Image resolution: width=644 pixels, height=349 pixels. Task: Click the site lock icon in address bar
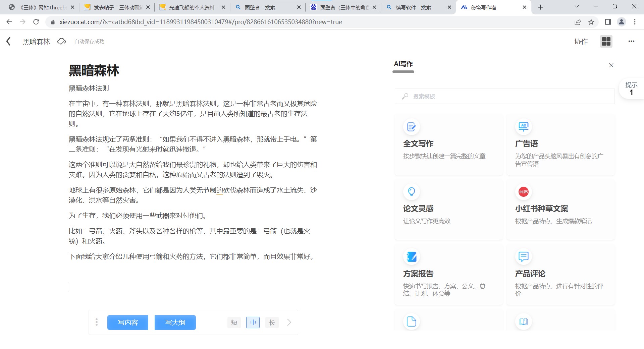pyautogui.click(x=52, y=22)
